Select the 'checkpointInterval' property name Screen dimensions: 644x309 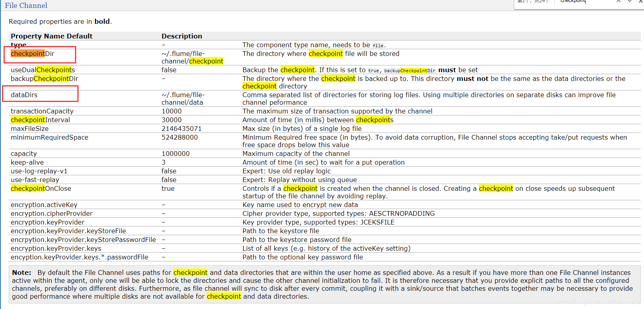tap(40, 120)
